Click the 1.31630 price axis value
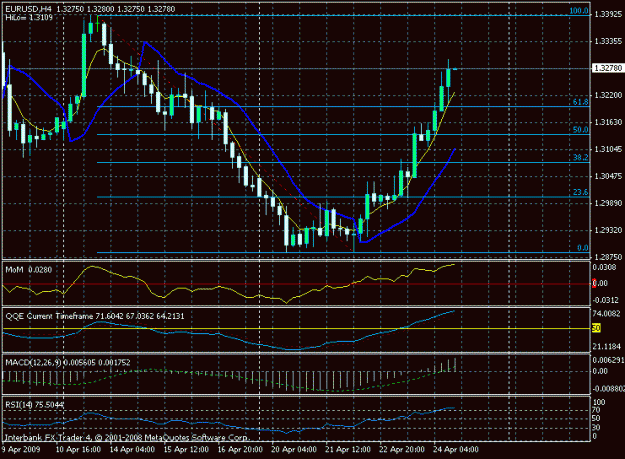Screen dimensions: 625x459 [x=608, y=122]
